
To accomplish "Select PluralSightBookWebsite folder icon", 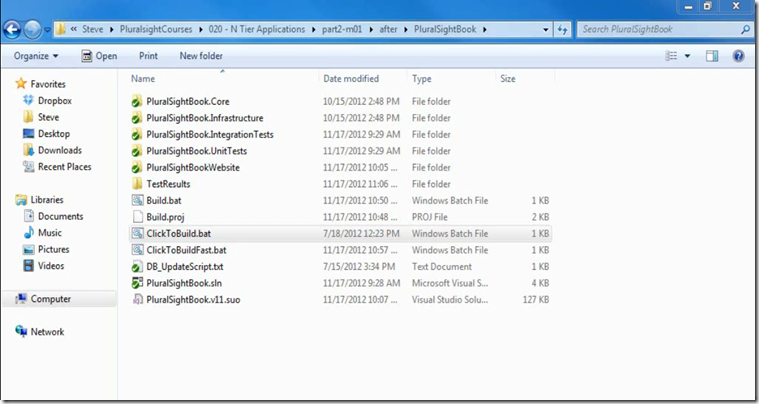I will click(137, 167).
